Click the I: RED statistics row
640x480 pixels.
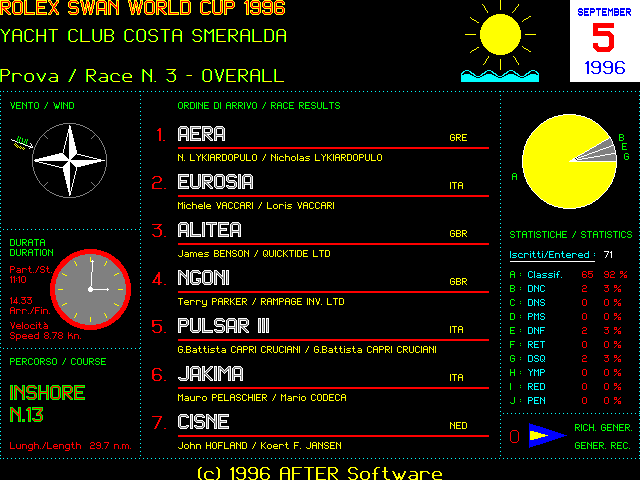point(565,387)
